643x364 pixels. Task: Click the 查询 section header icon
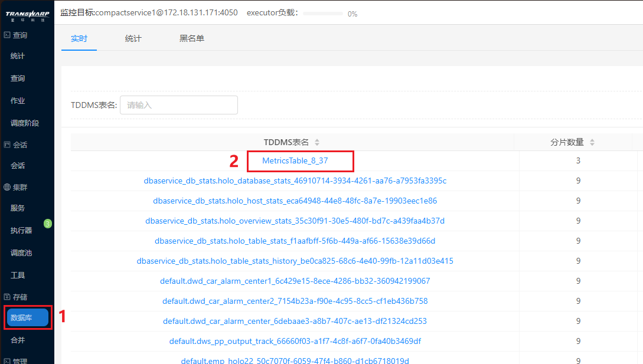[x=7, y=35]
